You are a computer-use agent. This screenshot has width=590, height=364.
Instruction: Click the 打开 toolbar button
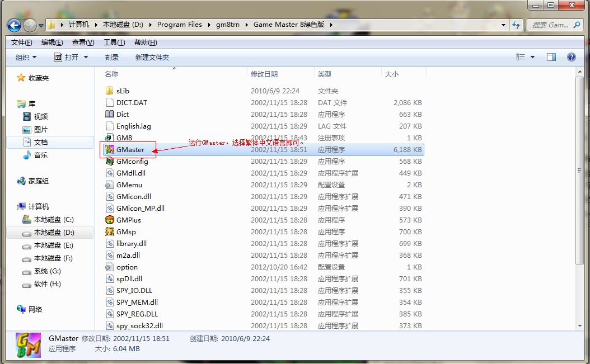coord(67,57)
